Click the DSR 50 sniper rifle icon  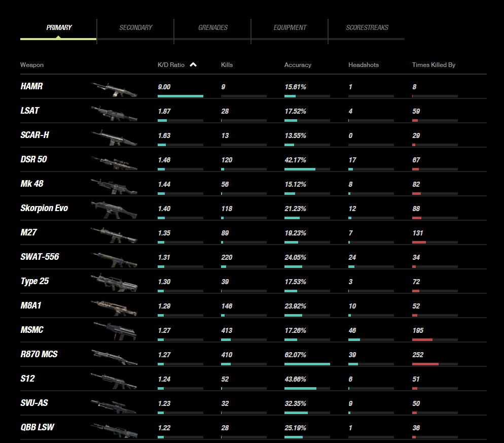pyautogui.click(x=114, y=162)
